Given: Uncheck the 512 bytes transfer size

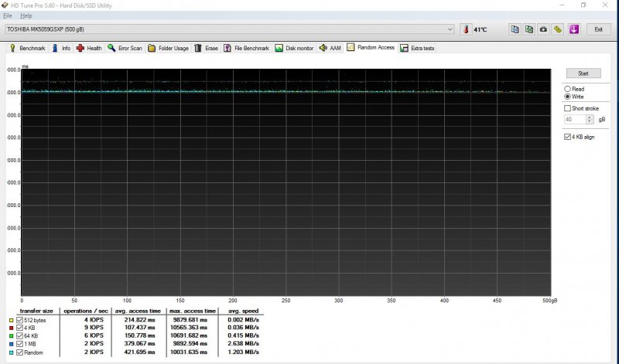Looking at the screenshot, I should click(20, 320).
